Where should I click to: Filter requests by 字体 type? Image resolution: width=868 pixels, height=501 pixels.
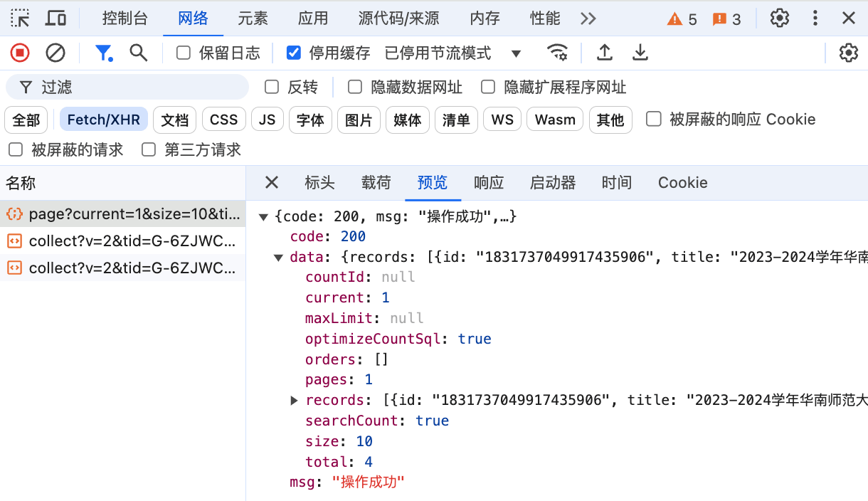[310, 120]
